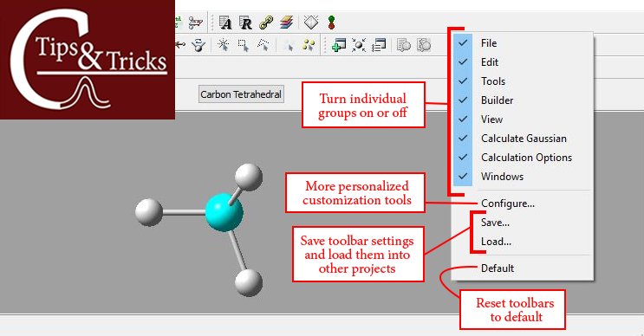Open the Redundant Coordinate Editor icon
This screenshot has width=644, height=336.
click(x=245, y=23)
